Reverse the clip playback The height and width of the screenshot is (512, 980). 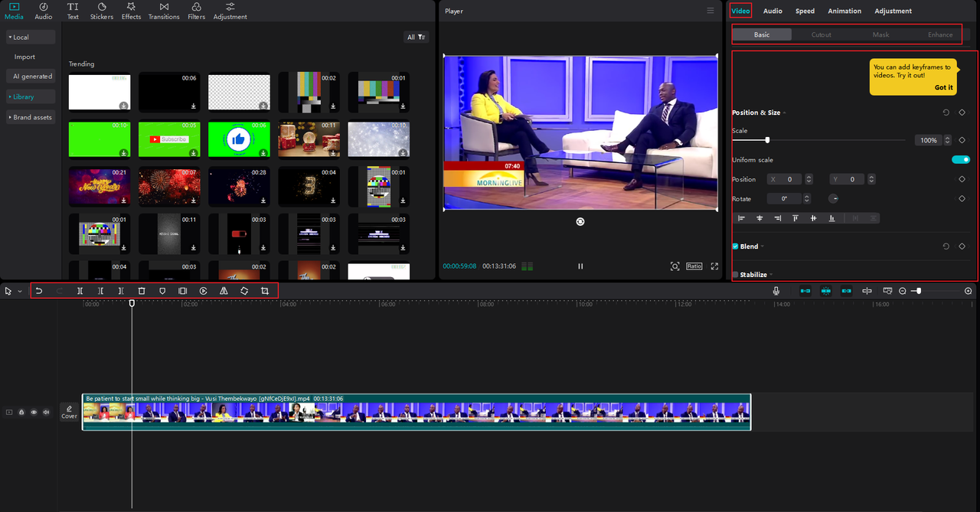203,291
